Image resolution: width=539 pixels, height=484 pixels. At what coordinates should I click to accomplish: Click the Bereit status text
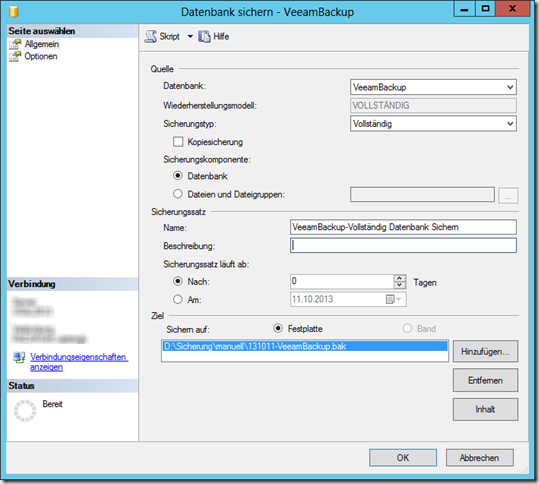53,404
